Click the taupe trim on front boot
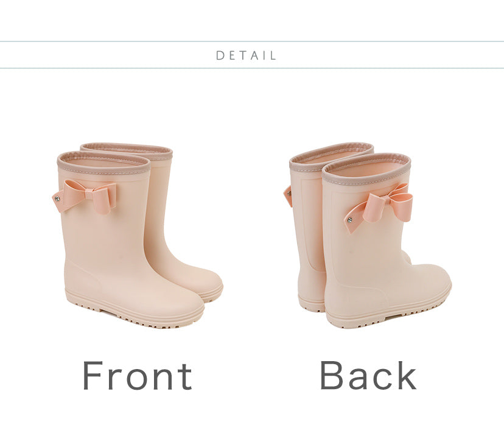This screenshot has height=447, width=504. click(x=104, y=163)
